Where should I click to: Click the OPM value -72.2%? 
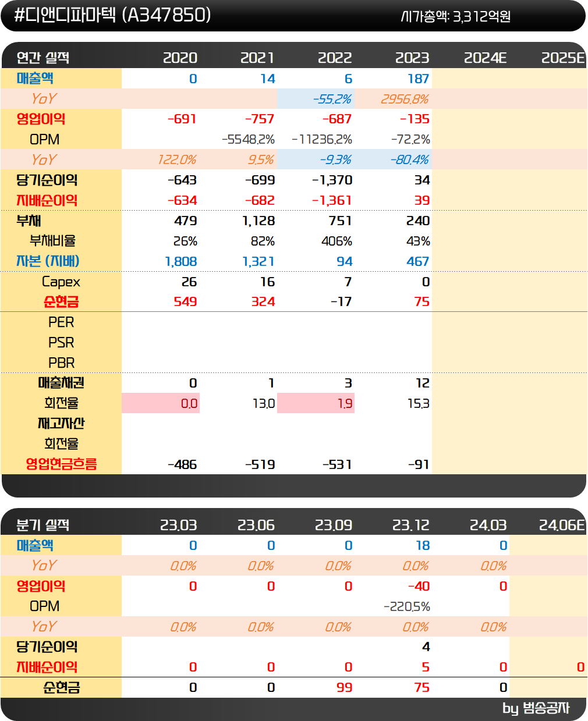pos(411,139)
